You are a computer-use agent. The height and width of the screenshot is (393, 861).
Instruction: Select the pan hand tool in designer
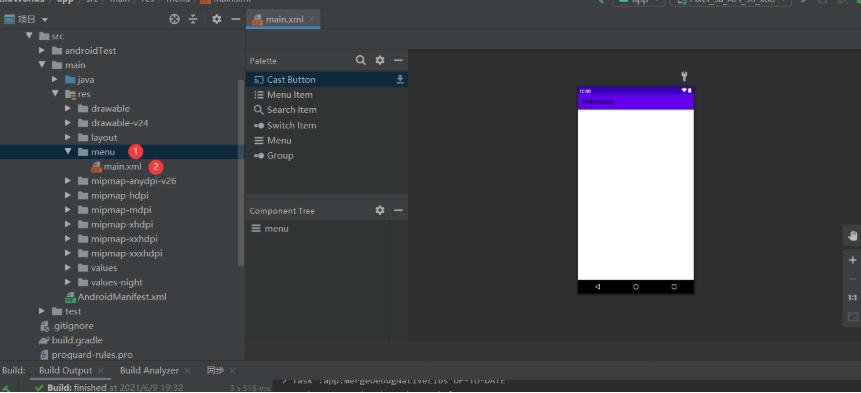coord(852,236)
